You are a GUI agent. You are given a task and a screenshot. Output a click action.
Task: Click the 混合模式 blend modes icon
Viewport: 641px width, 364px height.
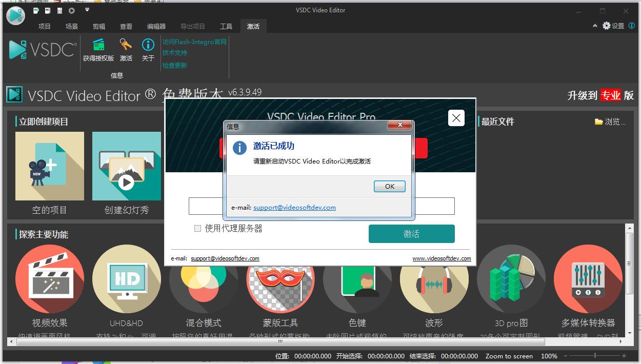[x=203, y=279]
